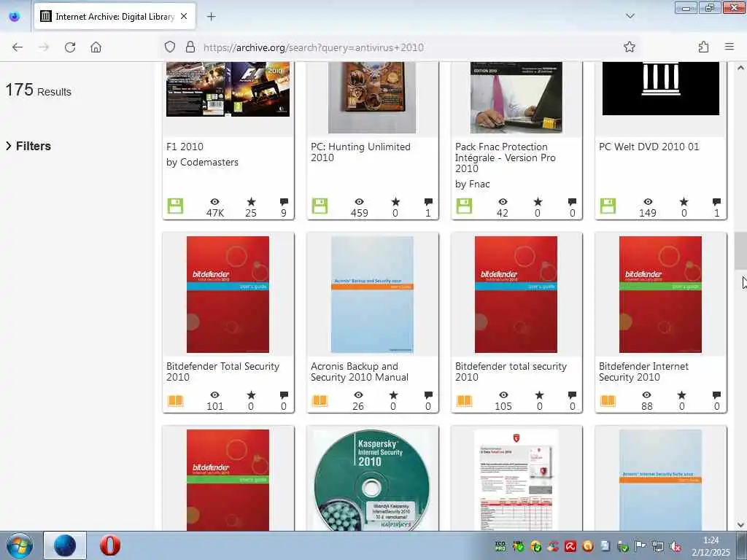The height and width of the screenshot is (560, 747).
Task: Open the browser home page icon
Action: [96, 47]
